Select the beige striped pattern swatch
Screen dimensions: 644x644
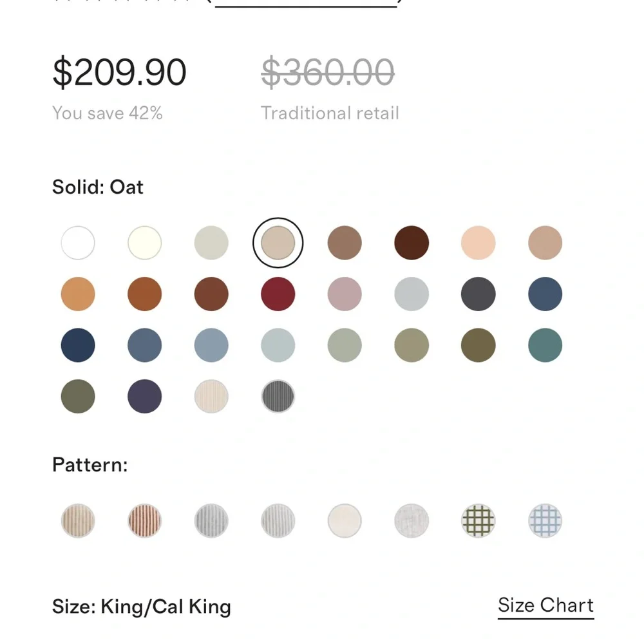pos(78,521)
